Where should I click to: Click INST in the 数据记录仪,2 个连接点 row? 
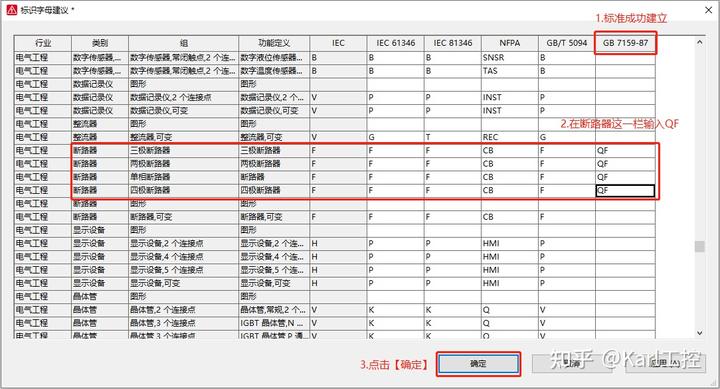510,98
